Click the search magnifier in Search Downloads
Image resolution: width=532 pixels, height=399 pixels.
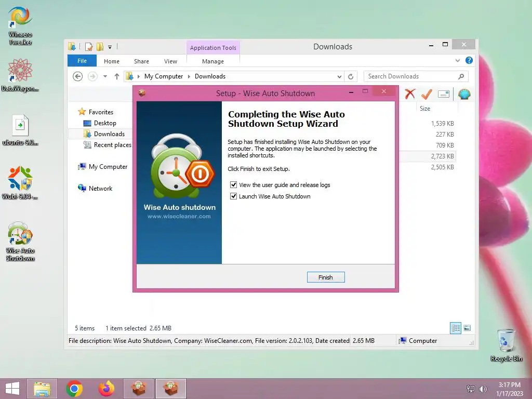click(461, 76)
